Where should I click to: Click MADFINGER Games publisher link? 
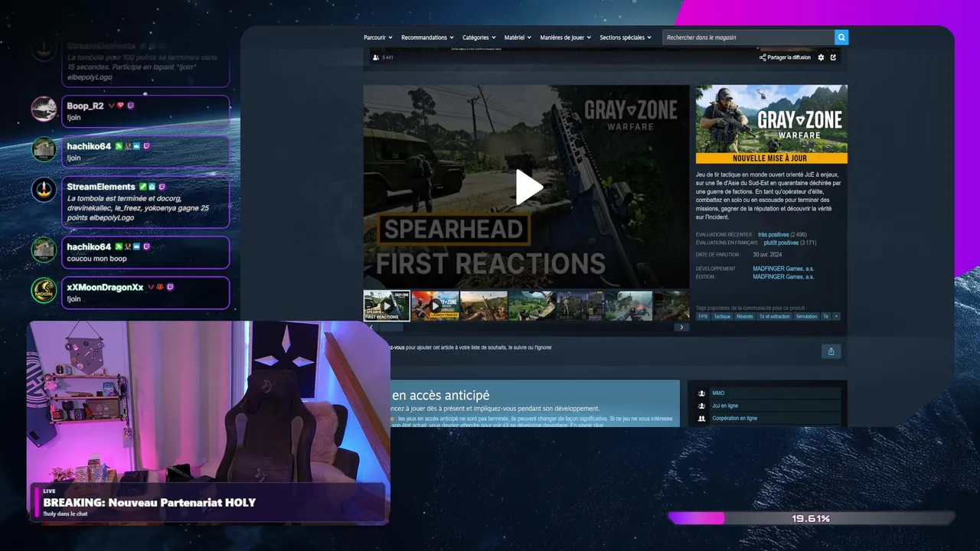(783, 277)
